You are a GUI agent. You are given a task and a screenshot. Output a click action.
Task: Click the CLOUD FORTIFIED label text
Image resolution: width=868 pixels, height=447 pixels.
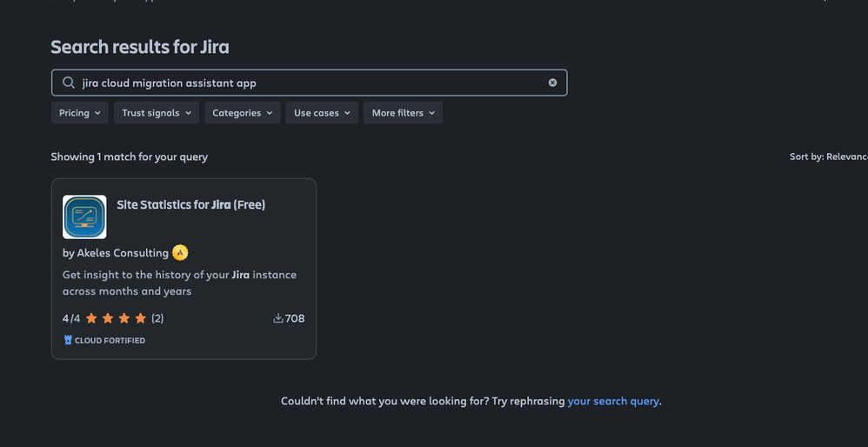click(110, 340)
